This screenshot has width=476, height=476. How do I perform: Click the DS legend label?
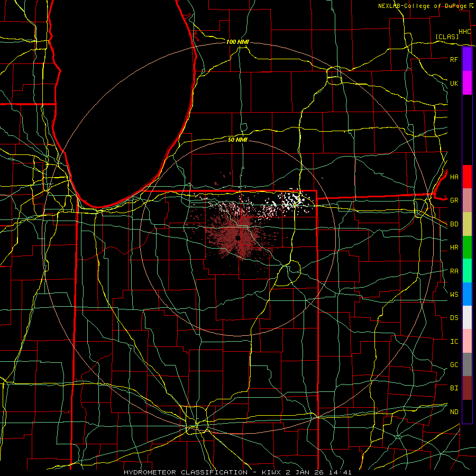point(454,318)
